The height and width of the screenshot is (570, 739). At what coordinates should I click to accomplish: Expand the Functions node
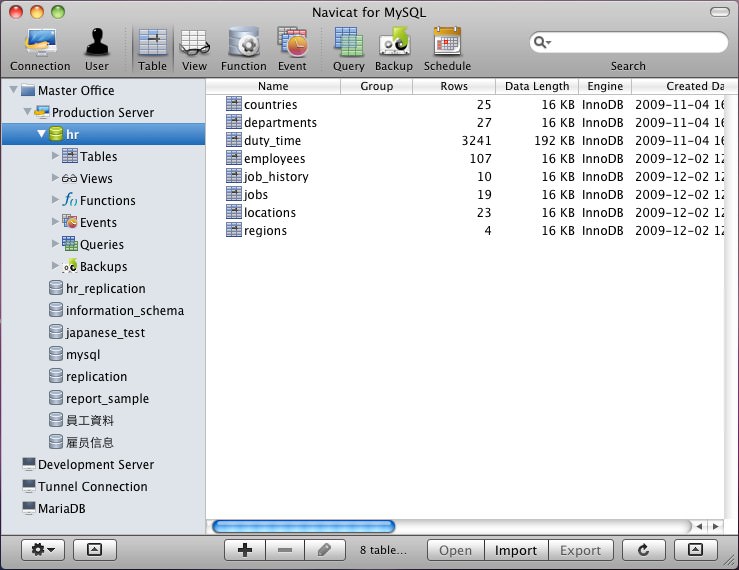coord(55,199)
